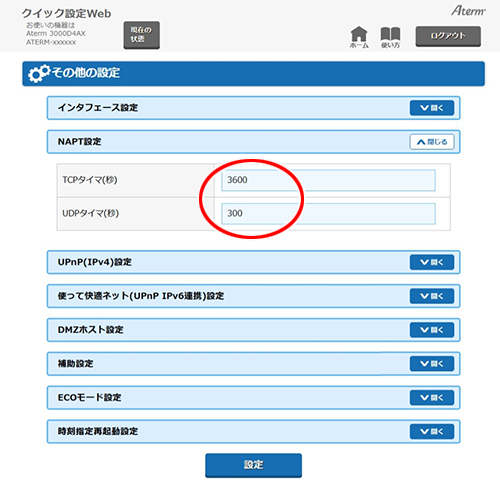Viewport: 500px width, 489px height.
Task: Expand the 補助設定 section
Action: [x=432, y=364]
